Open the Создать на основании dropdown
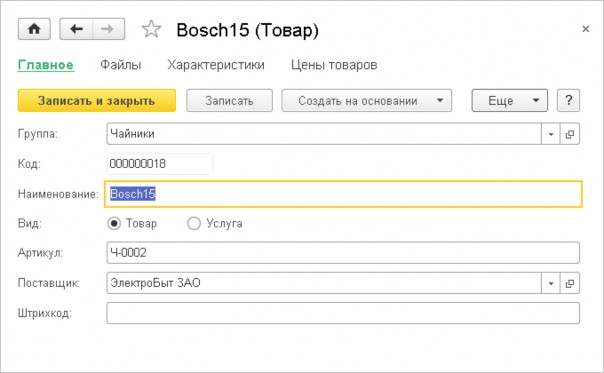 (366, 101)
